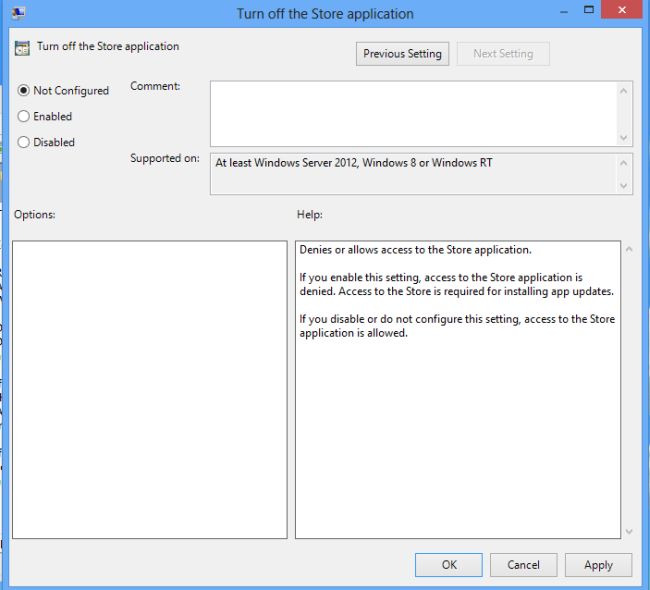Click the greyed-out Next Setting button
This screenshot has height=590, width=650.
coord(503,54)
